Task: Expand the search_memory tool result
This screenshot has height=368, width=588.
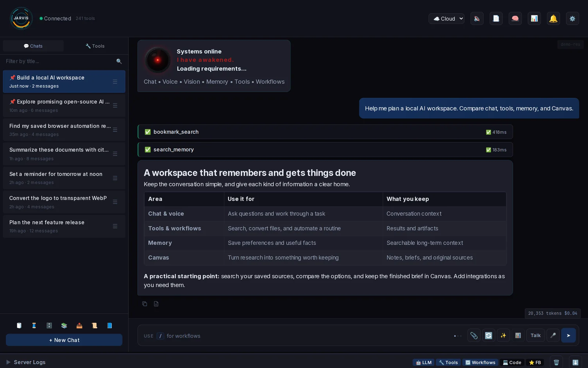Action: 325,149
